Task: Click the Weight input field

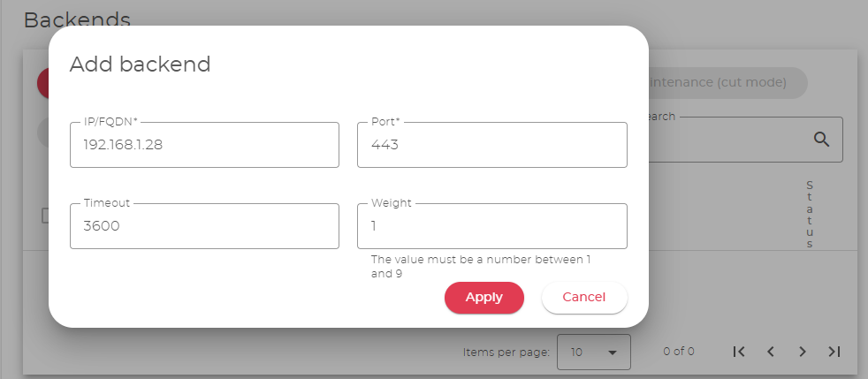Action: pos(491,227)
